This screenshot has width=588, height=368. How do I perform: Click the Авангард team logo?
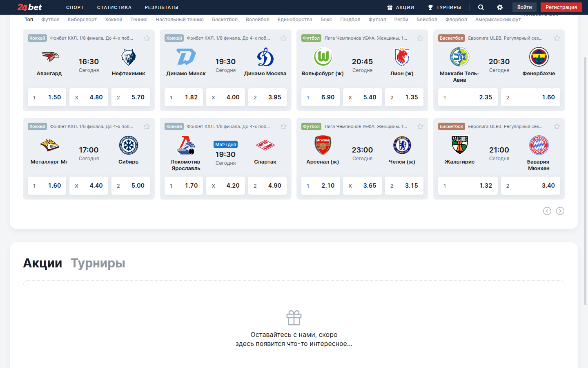pyautogui.click(x=49, y=57)
